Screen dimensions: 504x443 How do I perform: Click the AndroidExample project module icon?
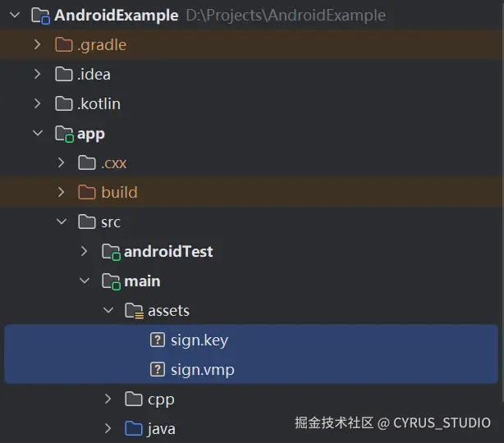[x=41, y=16]
